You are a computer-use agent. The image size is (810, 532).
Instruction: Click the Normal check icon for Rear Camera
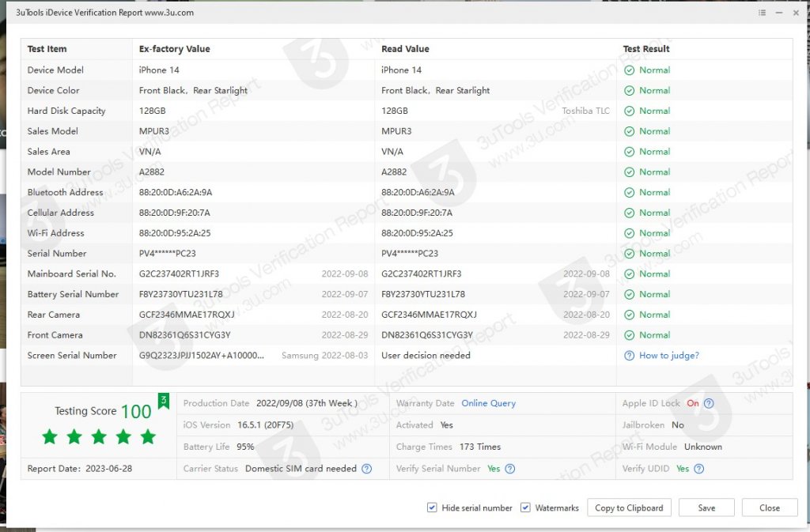[x=629, y=315]
